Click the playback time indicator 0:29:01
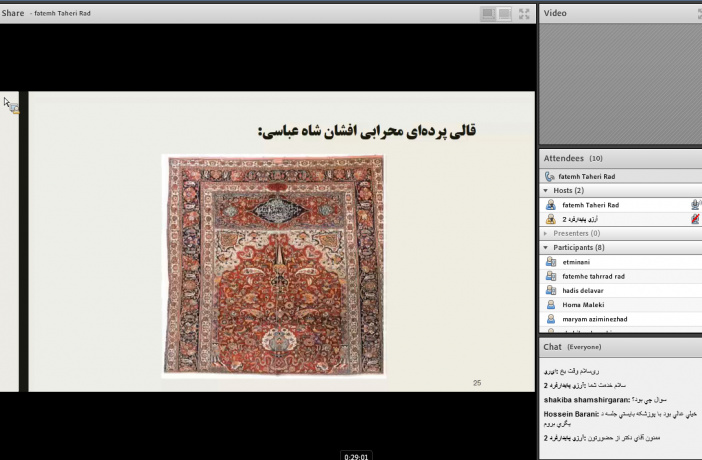 (x=356, y=456)
